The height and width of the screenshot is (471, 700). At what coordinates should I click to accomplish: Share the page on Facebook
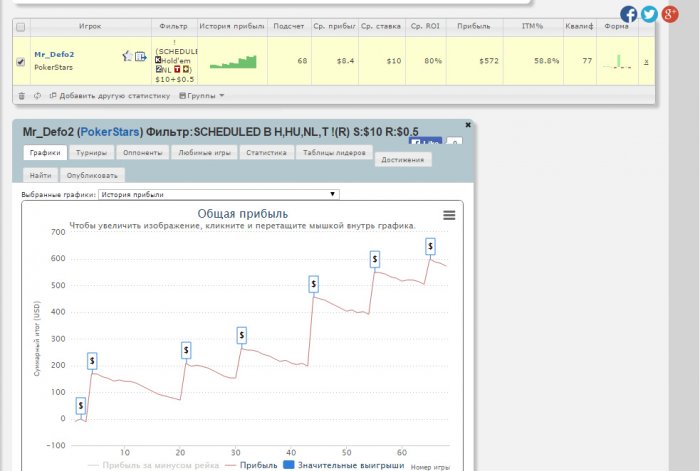629,14
